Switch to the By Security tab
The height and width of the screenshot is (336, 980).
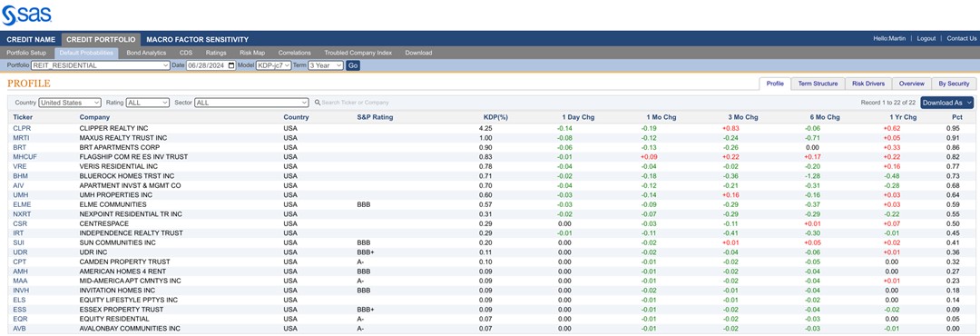pyautogui.click(x=953, y=84)
